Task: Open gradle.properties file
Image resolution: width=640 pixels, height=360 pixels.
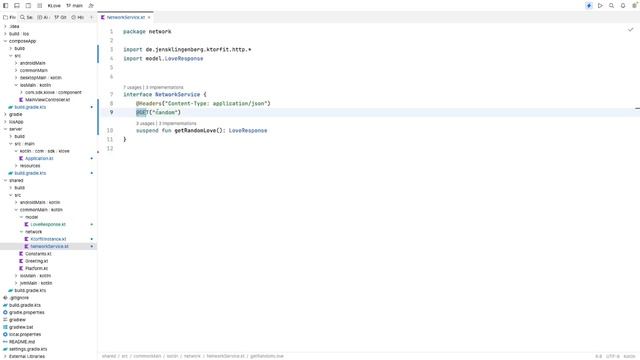Action: pyautogui.click(x=27, y=313)
